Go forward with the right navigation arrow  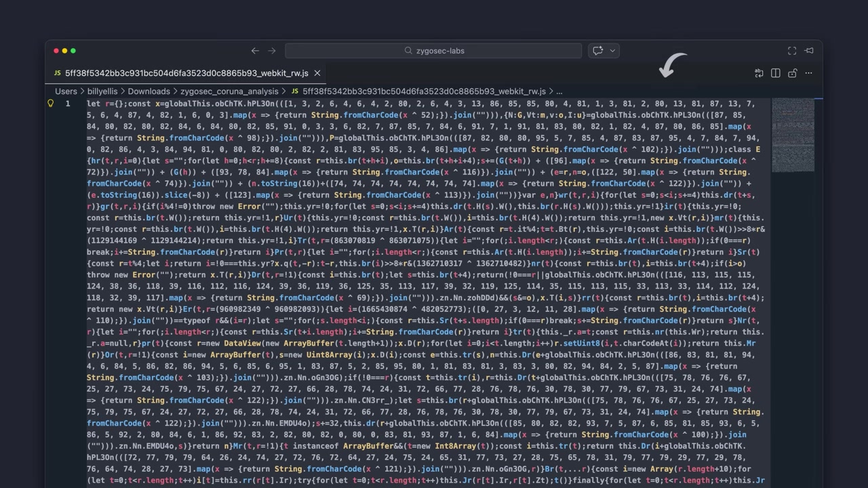click(x=272, y=51)
